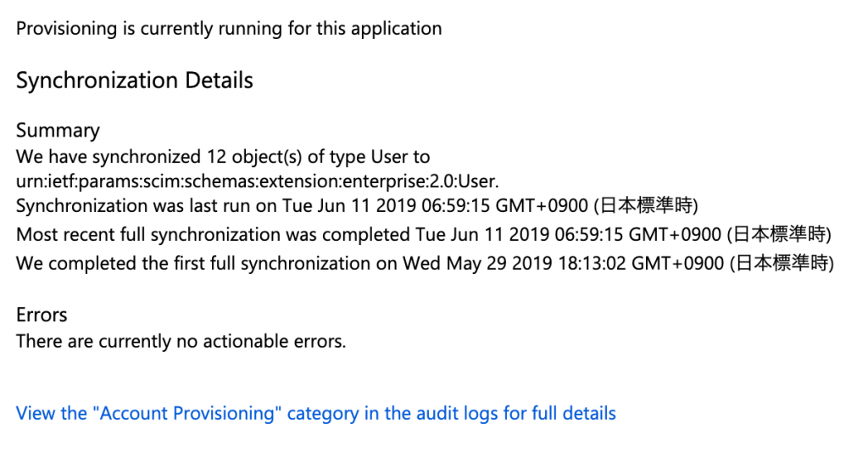Click the "Errors" section heading

coord(42,315)
